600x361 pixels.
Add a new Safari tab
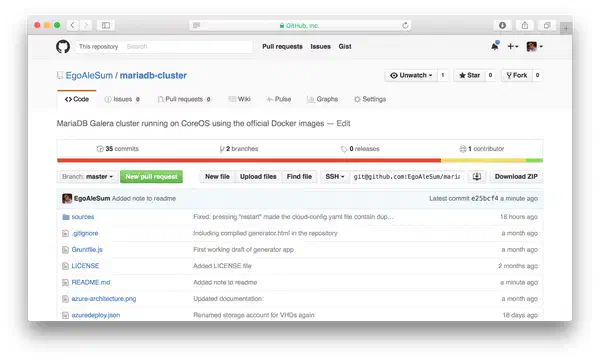point(566,28)
